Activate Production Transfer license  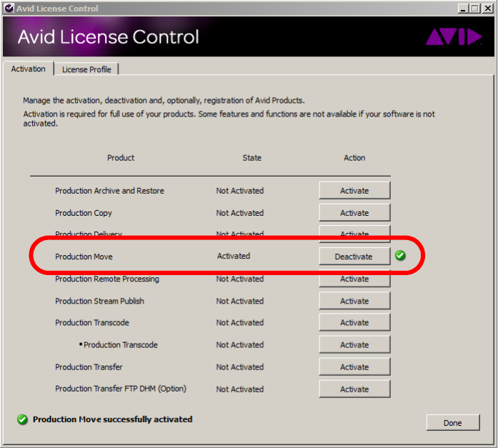click(354, 367)
